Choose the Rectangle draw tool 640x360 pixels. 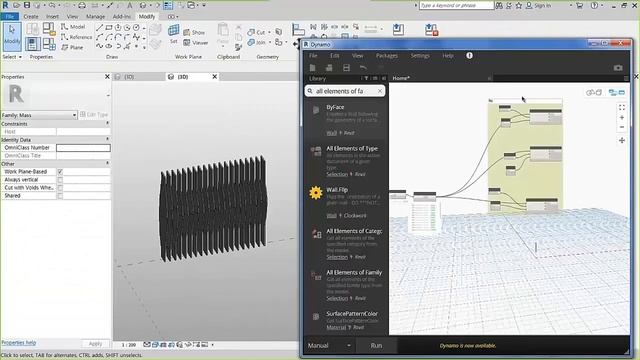point(109,28)
